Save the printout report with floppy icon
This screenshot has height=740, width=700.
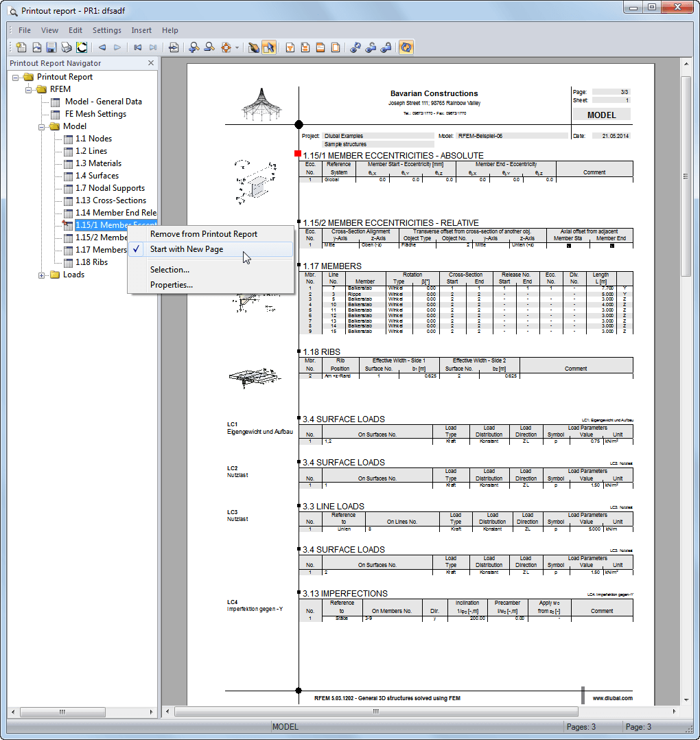click(x=51, y=47)
